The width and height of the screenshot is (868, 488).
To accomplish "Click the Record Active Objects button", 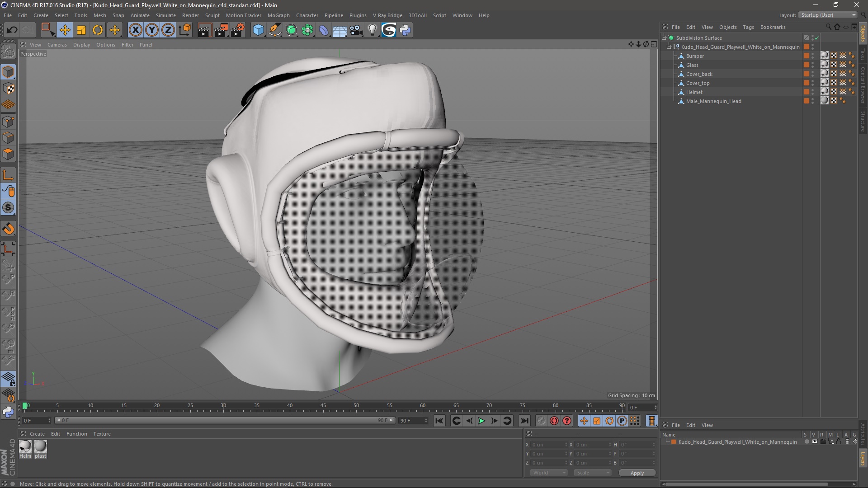I will pyautogui.click(x=542, y=421).
